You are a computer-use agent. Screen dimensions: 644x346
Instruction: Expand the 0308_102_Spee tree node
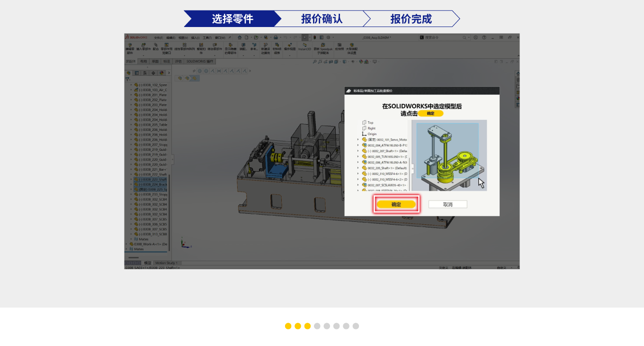tap(132, 85)
